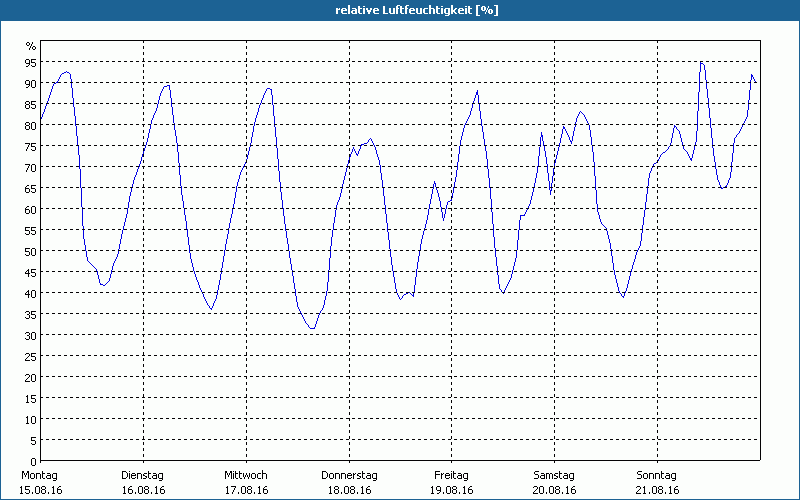Click the date 18.08.16 on x-axis
Viewport: 800px width, 500px height.
(x=349, y=490)
